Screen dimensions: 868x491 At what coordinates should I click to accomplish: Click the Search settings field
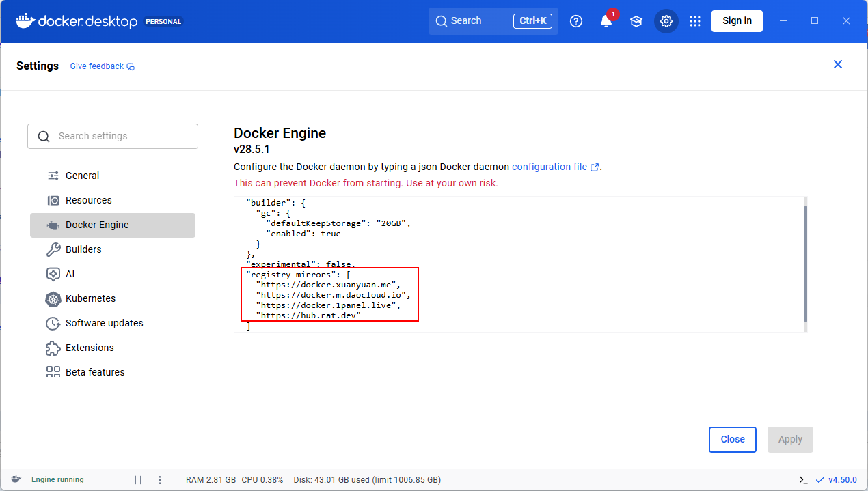coord(113,136)
